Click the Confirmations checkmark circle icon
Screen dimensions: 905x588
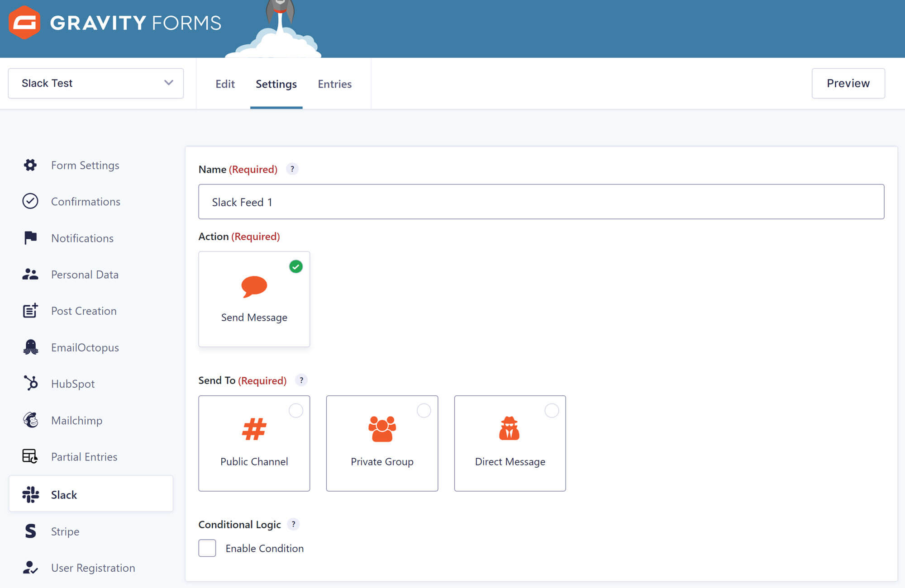point(30,201)
